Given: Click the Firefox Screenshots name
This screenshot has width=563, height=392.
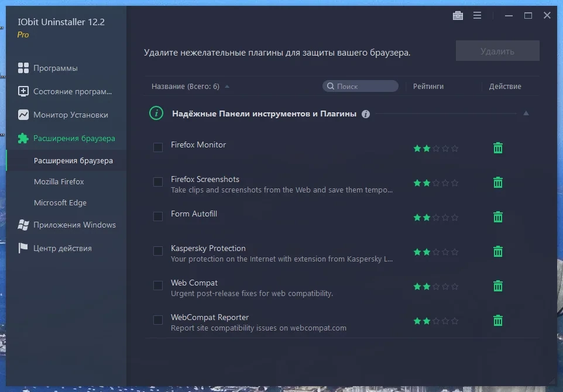Looking at the screenshot, I should pos(205,179).
